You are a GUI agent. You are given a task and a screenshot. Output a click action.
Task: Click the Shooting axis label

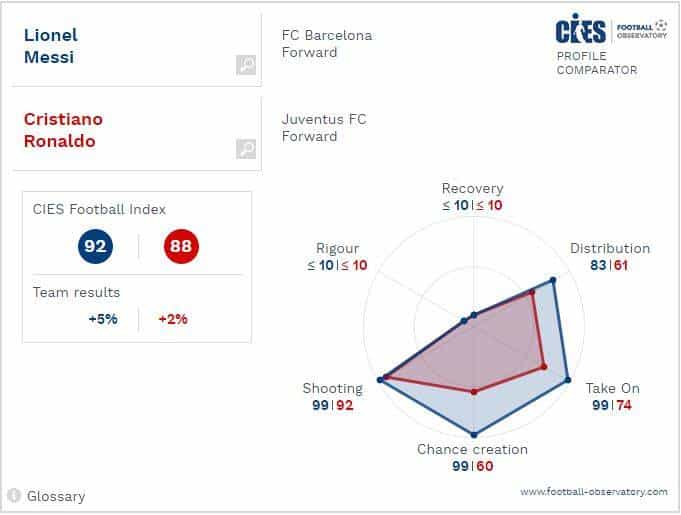(x=332, y=389)
